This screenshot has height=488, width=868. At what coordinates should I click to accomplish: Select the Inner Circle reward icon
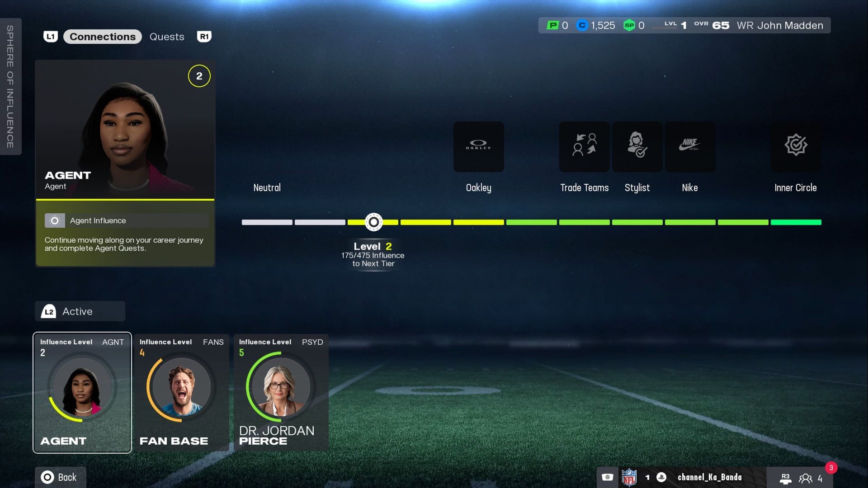click(x=796, y=146)
